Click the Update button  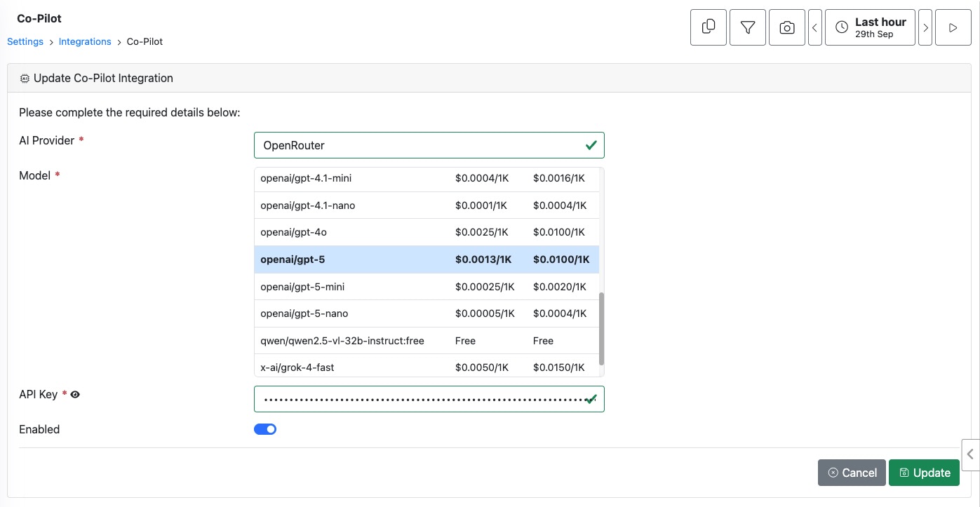924,473
